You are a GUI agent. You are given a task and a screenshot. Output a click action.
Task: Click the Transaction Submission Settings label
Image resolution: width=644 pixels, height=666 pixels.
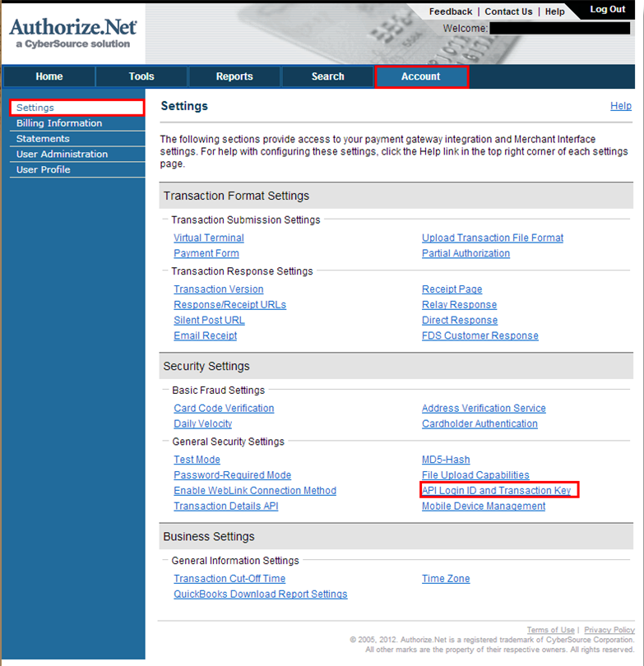pos(246,220)
